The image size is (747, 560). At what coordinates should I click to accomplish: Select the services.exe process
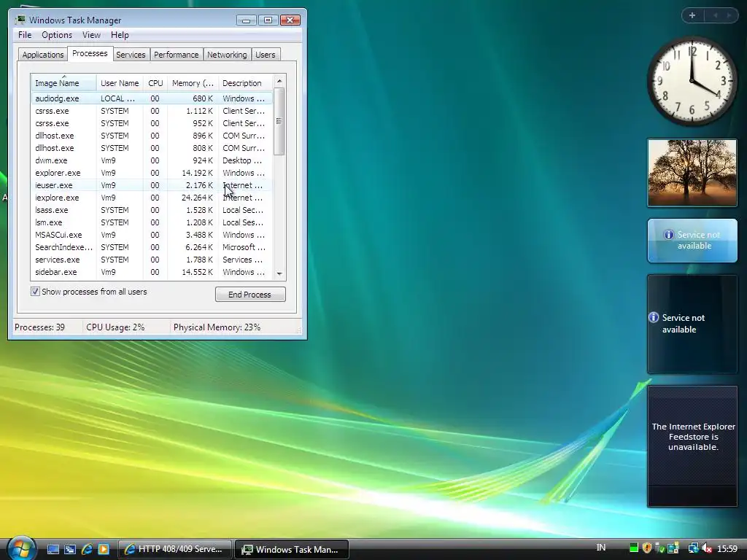pos(152,260)
